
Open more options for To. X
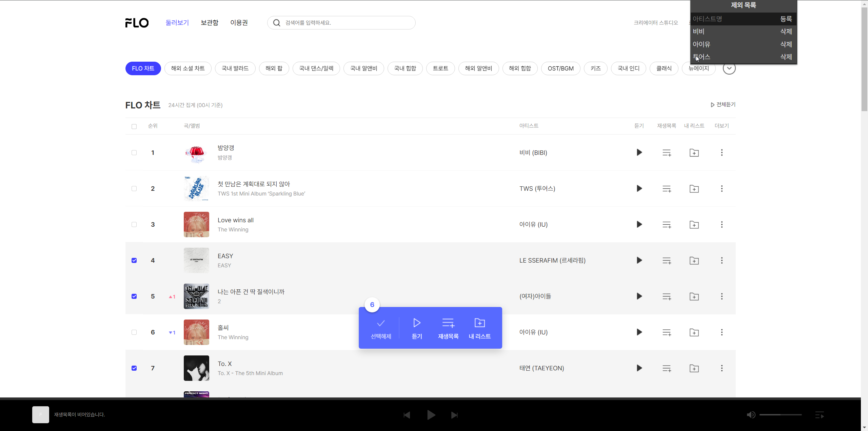(722, 368)
